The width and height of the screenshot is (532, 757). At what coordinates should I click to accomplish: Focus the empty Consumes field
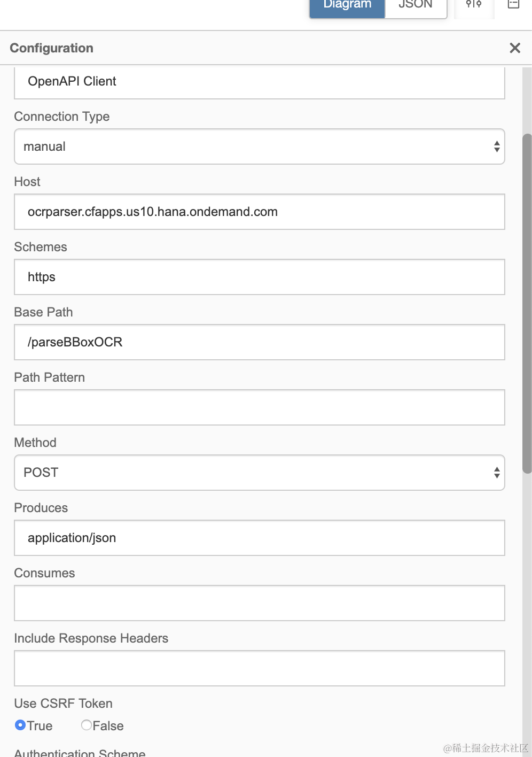click(x=259, y=603)
